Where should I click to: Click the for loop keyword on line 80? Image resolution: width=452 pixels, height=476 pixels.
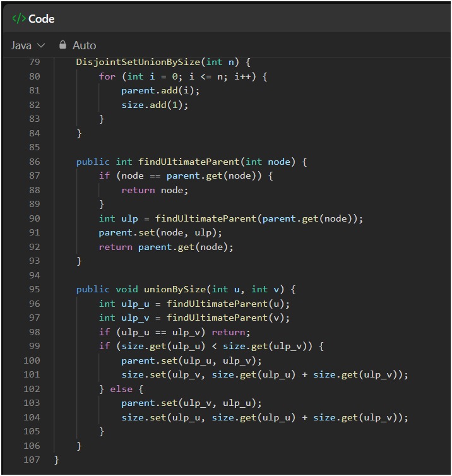point(107,76)
